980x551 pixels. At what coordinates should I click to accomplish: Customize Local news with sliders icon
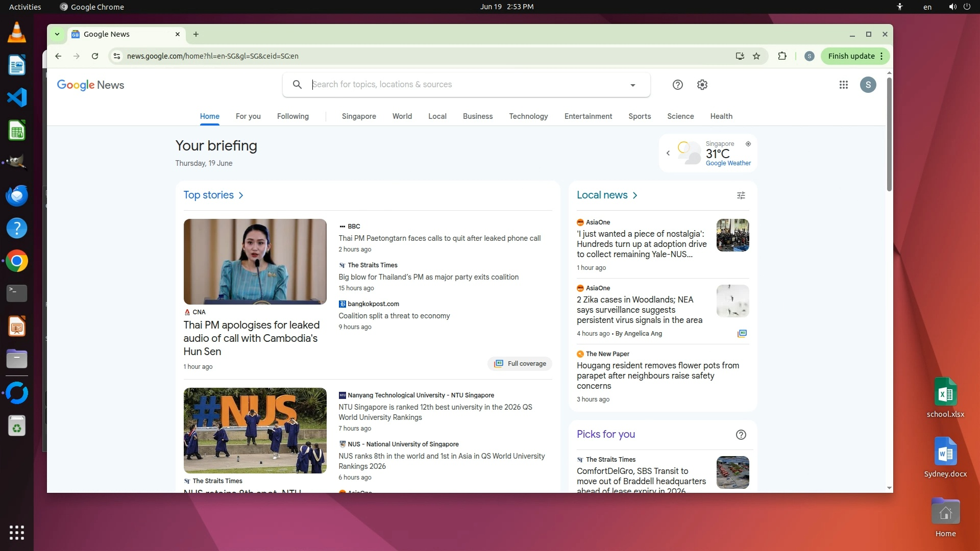741,195
